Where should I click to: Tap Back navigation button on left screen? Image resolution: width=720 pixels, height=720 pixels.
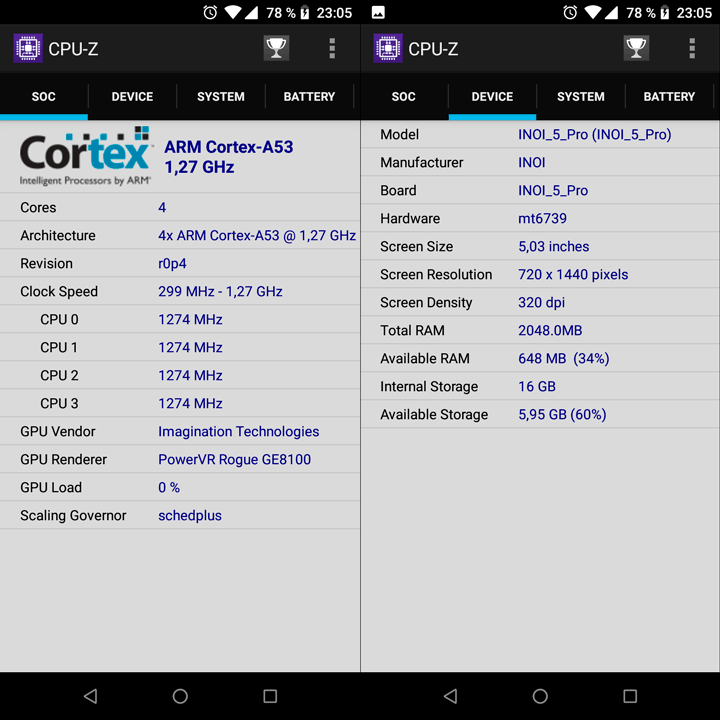(x=90, y=696)
